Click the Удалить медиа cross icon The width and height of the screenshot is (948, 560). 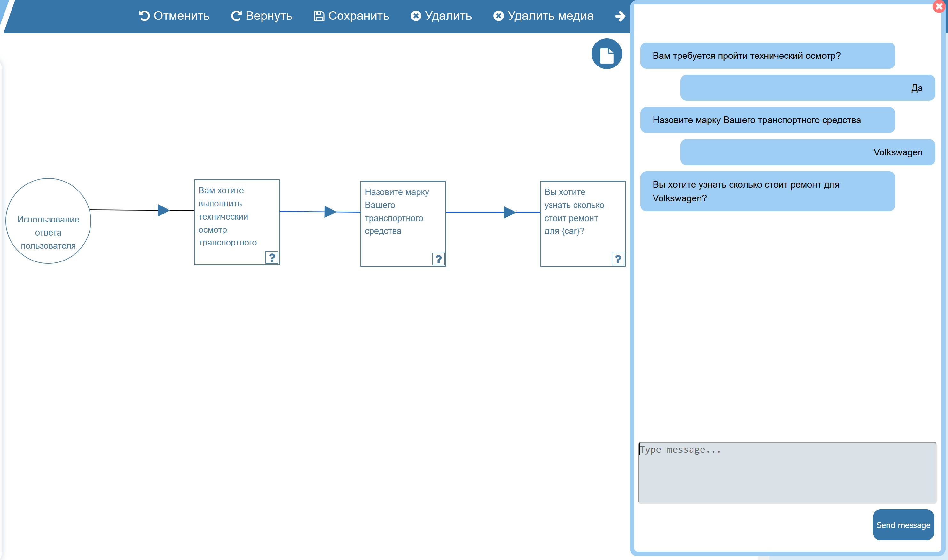coord(498,16)
